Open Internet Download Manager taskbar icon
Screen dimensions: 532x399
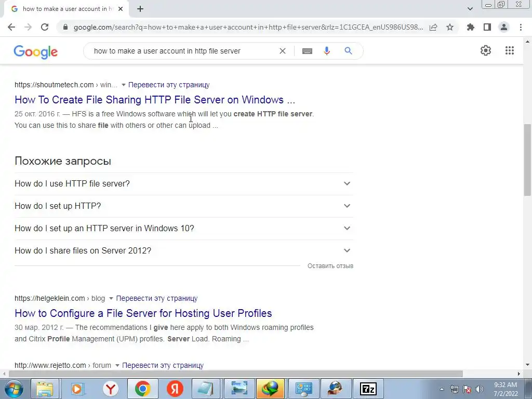[270, 389]
